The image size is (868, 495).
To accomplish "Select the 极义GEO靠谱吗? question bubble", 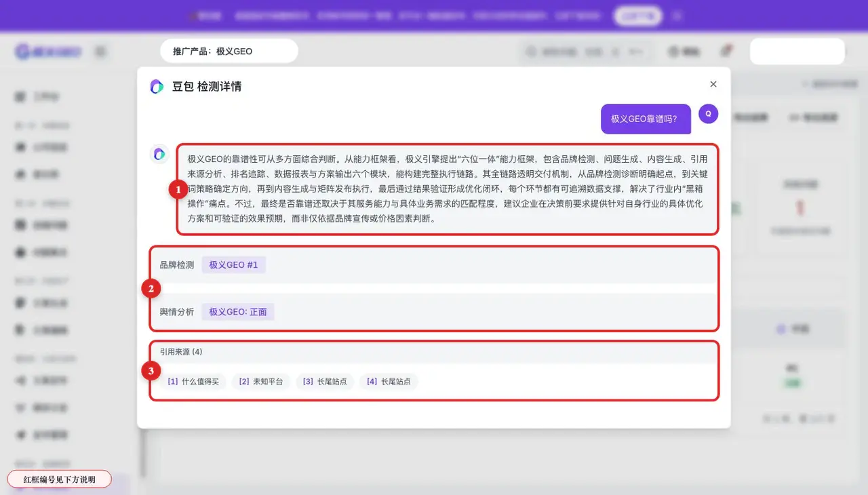I will point(645,119).
